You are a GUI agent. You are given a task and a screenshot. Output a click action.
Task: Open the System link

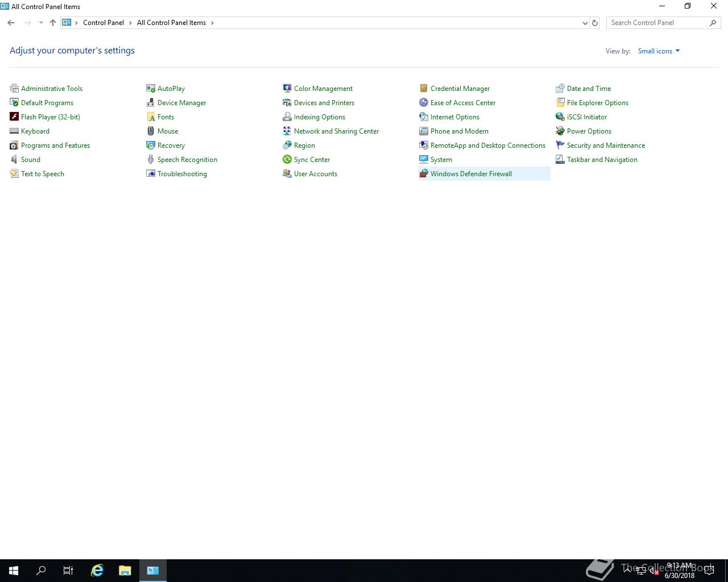(x=441, y=159)
